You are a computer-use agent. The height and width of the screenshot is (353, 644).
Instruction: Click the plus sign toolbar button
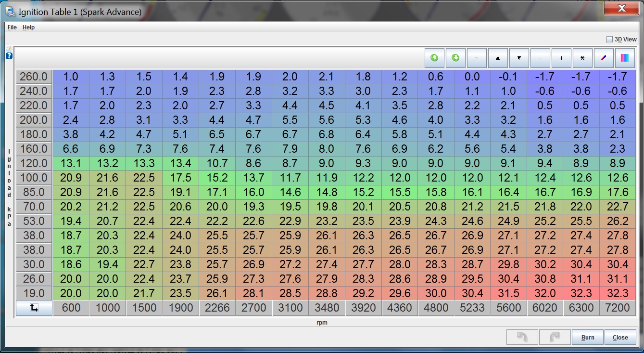tap(561, 58)
